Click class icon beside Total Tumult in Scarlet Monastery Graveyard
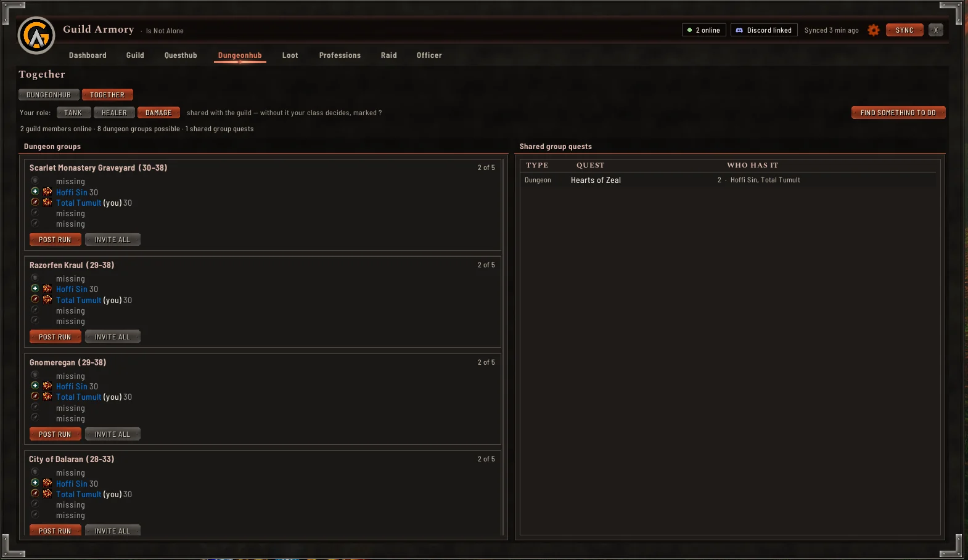 pyautogui.click(x=47, y=202)
